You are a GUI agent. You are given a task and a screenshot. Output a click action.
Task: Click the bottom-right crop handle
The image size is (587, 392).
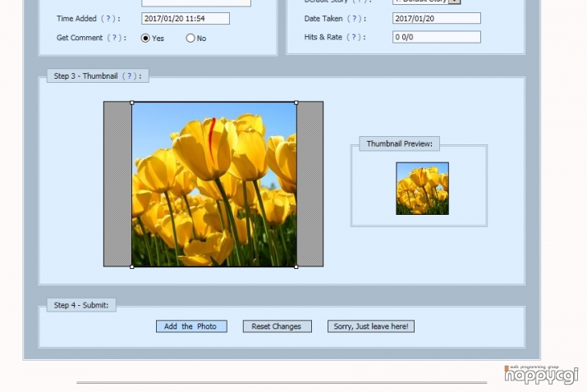(x=296, y=267)
